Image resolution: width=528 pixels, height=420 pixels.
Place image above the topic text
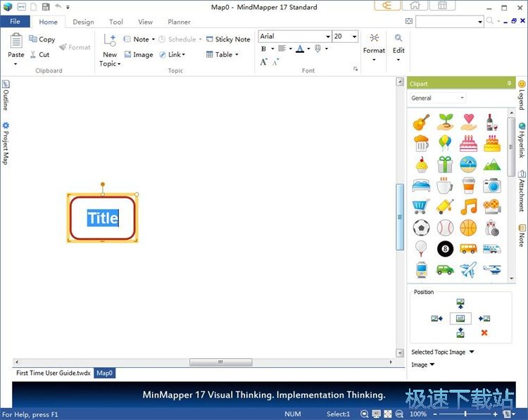460,303
